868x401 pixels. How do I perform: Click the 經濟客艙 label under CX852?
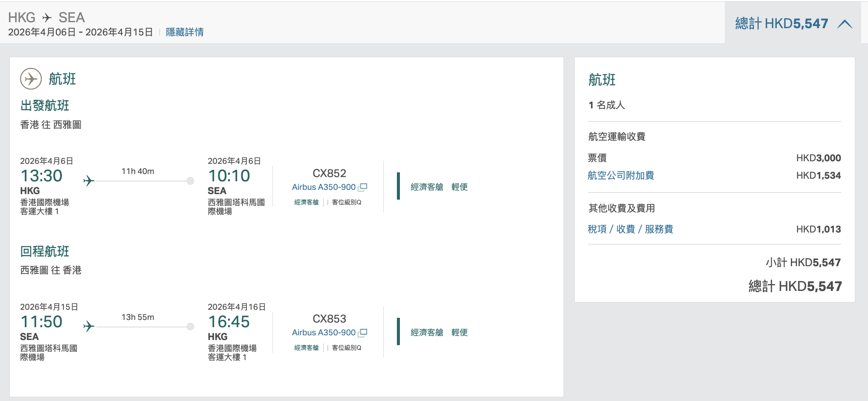307,202
